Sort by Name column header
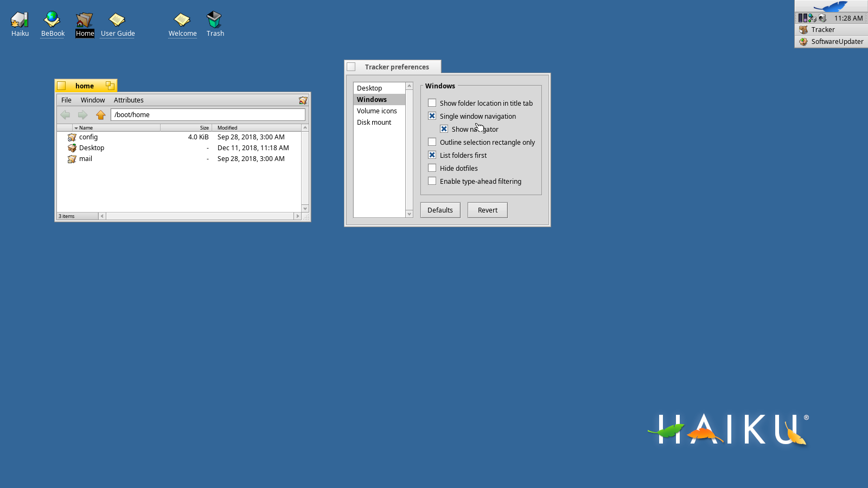 click(x=117, y=128)
